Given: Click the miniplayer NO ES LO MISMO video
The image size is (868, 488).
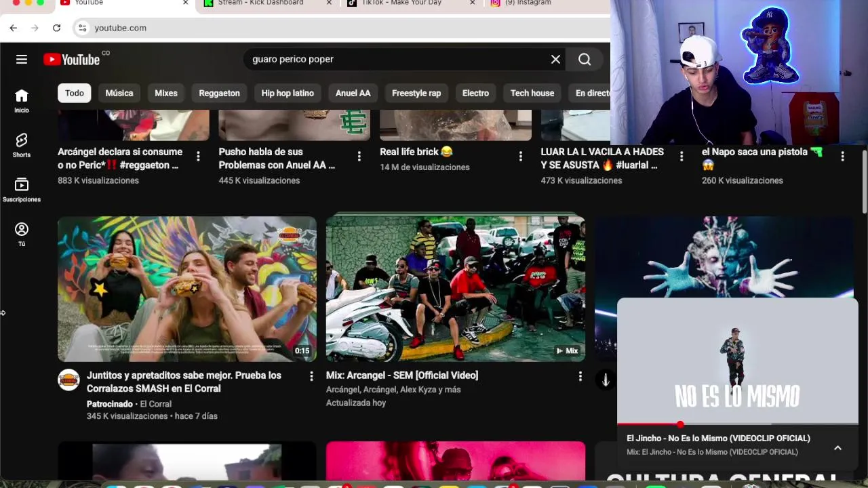Looking at the screenshot, I should (738, 361).
